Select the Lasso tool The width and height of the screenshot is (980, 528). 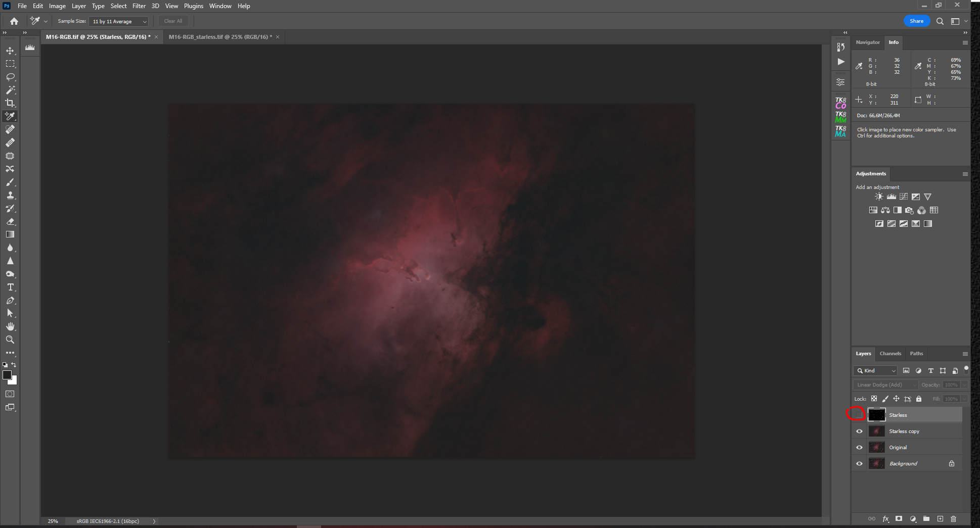[x=10, y=77]
